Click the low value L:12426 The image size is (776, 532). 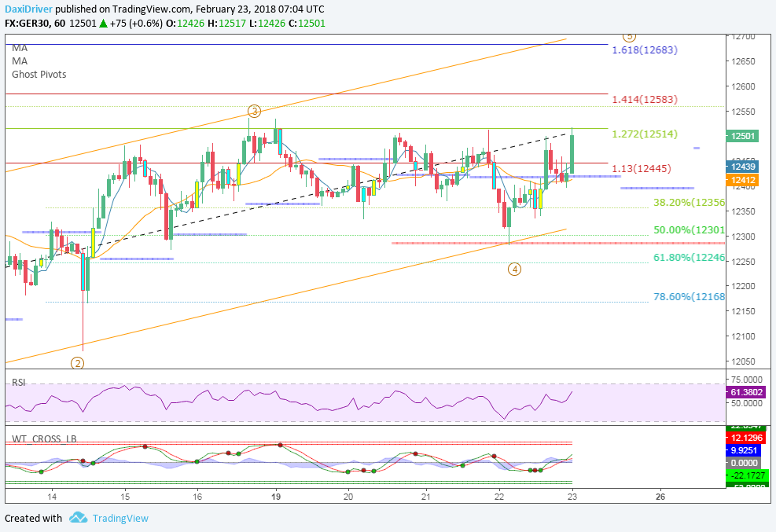(x=267, y=24)
